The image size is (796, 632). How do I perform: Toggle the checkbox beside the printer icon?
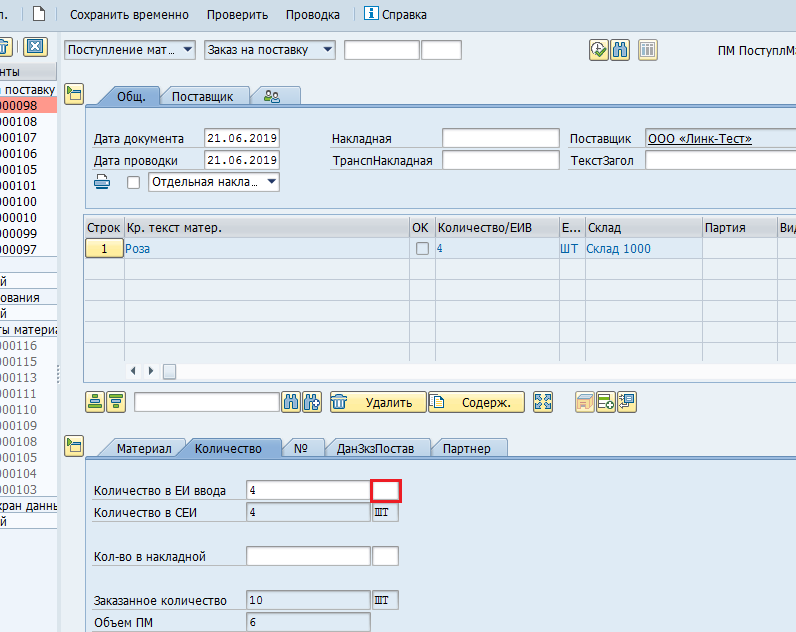133,183
